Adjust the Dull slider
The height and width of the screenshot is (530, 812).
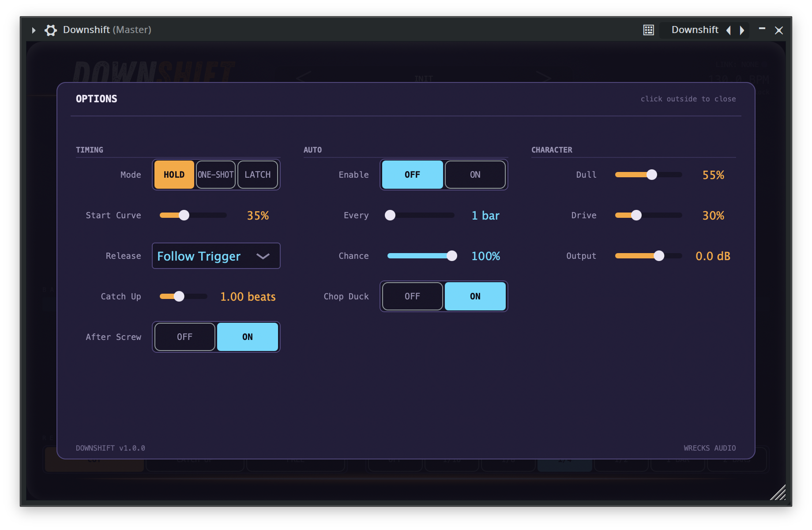pyautogui.click(x=649, y=175)
